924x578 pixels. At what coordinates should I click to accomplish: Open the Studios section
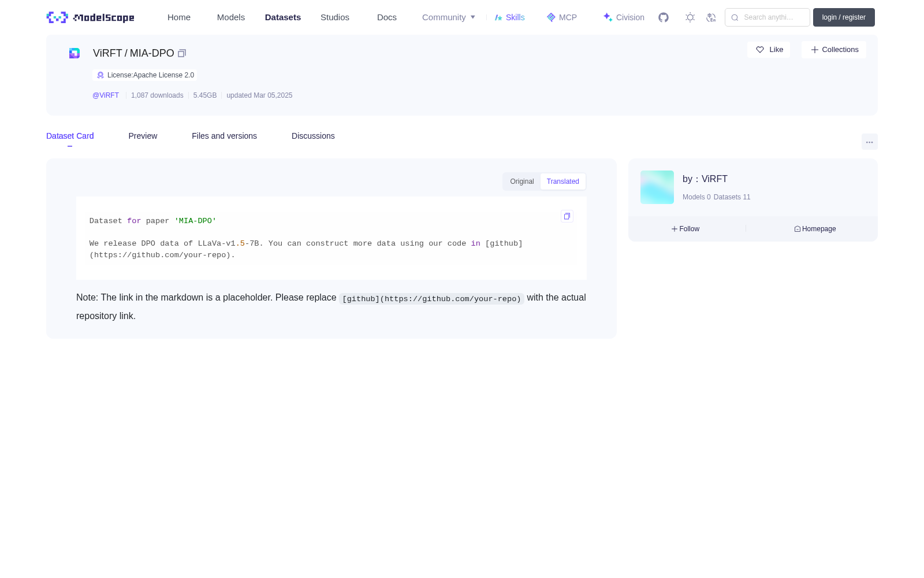pos(335,17)
